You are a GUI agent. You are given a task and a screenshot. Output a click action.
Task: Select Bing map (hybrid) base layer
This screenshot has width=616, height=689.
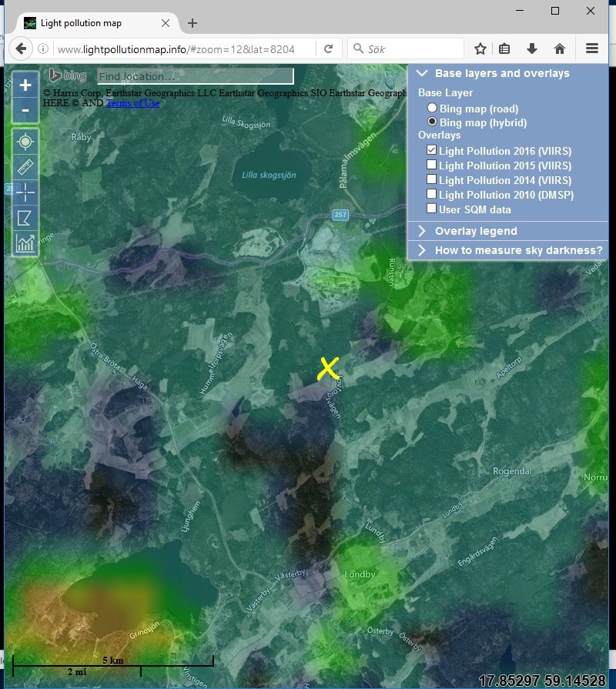433,122
